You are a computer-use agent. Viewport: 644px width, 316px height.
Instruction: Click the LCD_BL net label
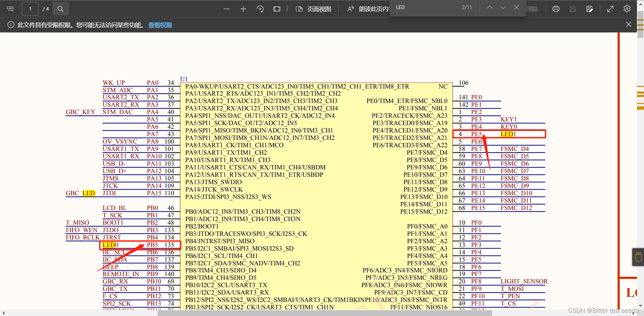115,208
